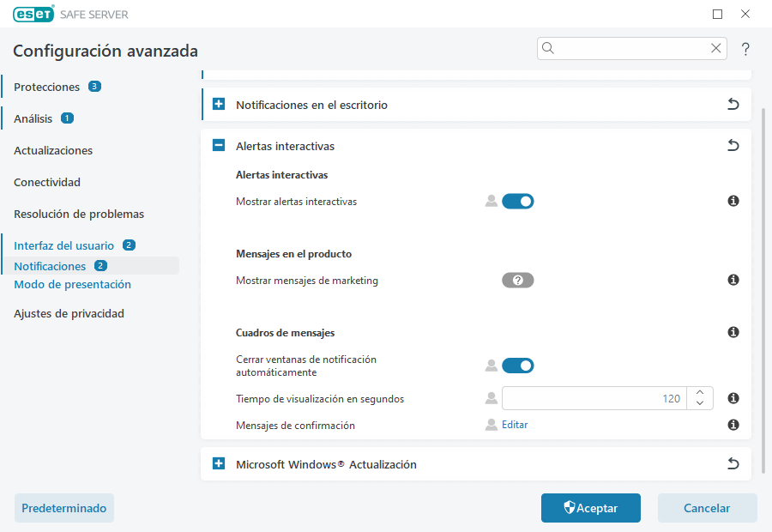Clear the search box with the X icon
The height and width of the screenshot is (532, 772).
click(716, 48)
